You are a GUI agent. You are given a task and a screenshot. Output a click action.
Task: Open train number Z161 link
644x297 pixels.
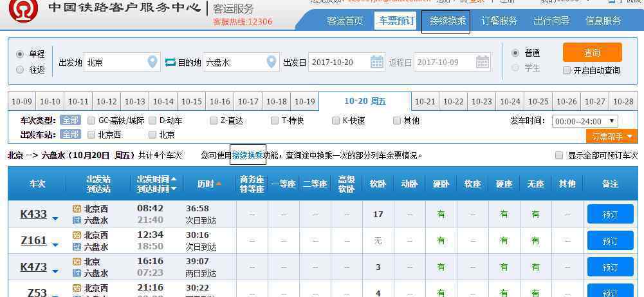point(33,241)
